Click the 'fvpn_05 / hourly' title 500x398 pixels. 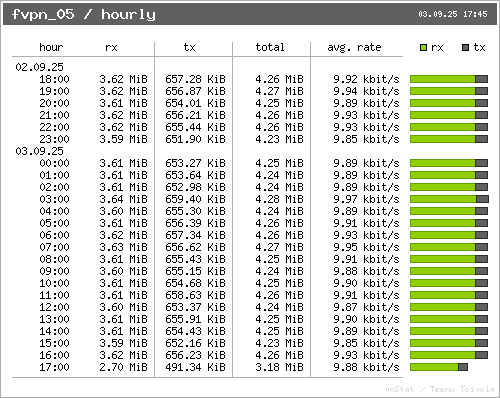pyautogui.click(x=84, y=14)
